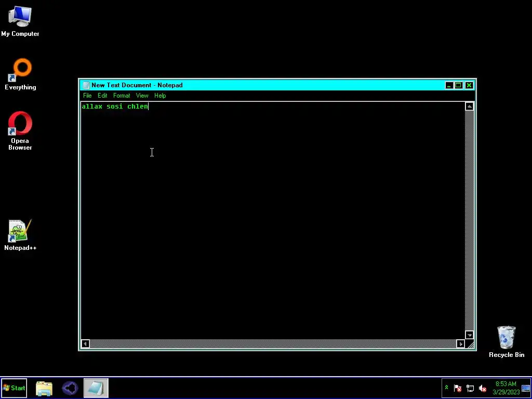
Task: Open the Recycle Bin
Action: (506, 341)
